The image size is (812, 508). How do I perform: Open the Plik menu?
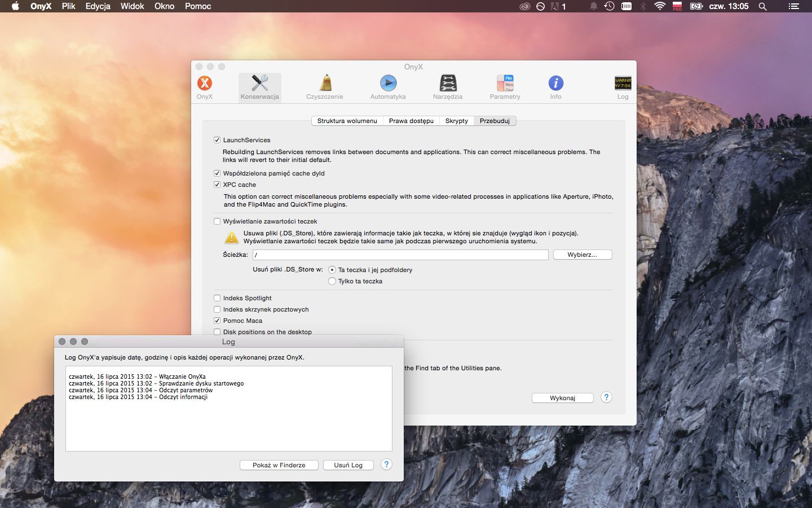(69, 6)
